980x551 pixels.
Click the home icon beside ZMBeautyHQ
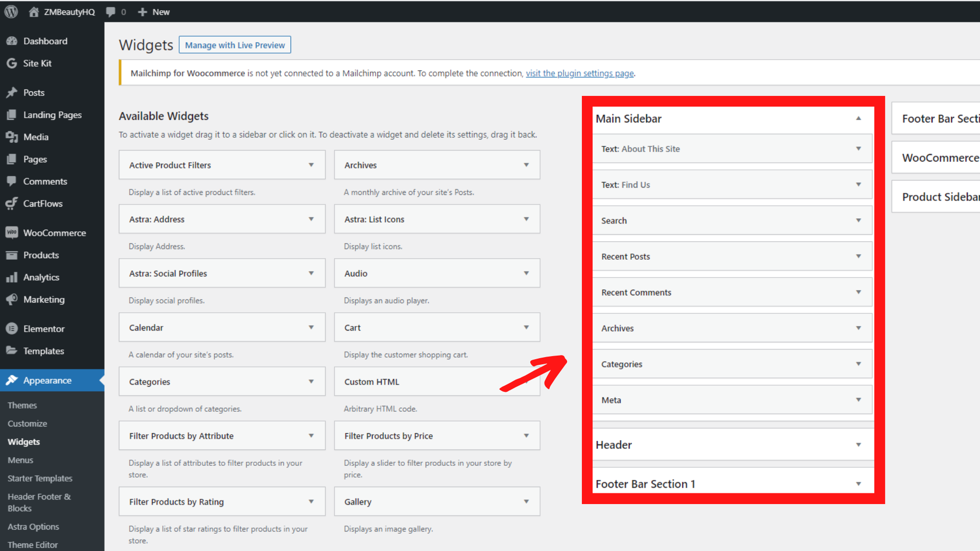(x=34, y=12)
